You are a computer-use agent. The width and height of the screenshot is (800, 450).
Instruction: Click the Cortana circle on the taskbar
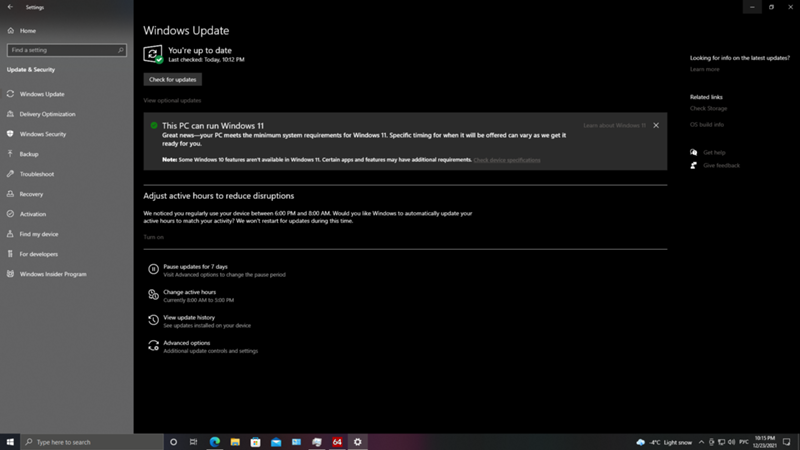coord(173,442)
